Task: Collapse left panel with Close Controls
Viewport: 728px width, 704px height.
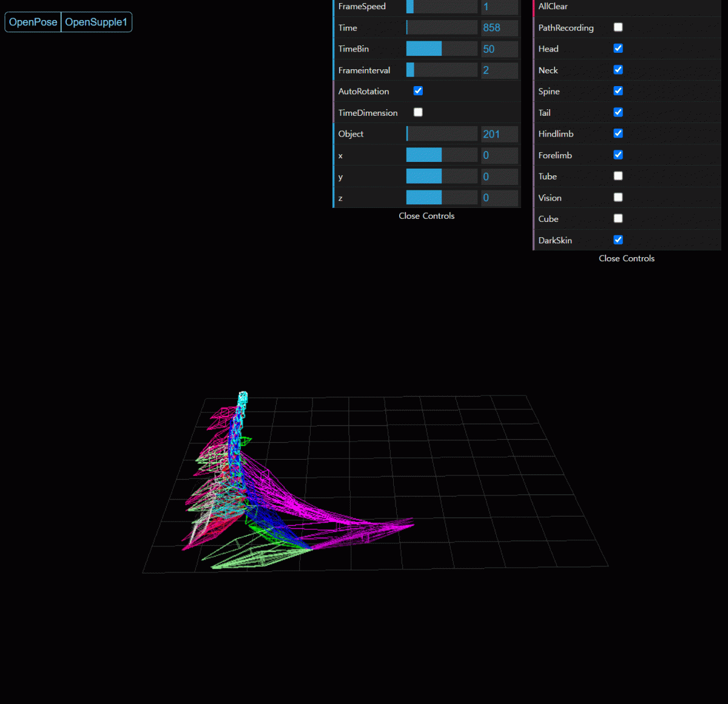Action: pyautogui.click(x=426, y=216)
